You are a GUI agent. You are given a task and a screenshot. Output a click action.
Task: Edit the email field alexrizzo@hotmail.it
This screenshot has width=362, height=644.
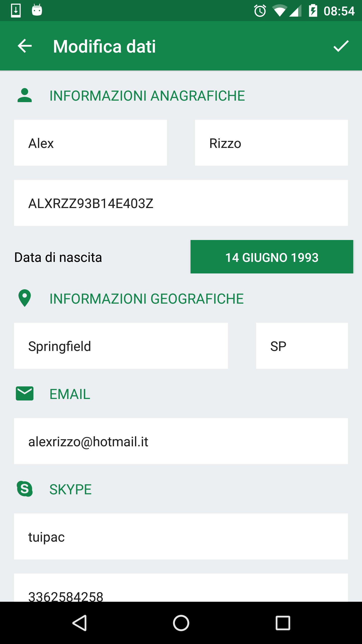point(181,441)
